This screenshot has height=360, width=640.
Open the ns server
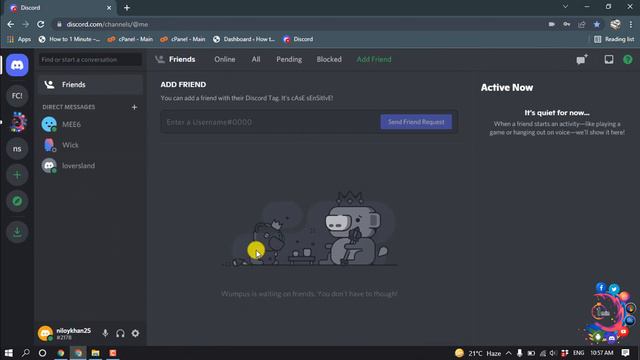click(17, 149)
